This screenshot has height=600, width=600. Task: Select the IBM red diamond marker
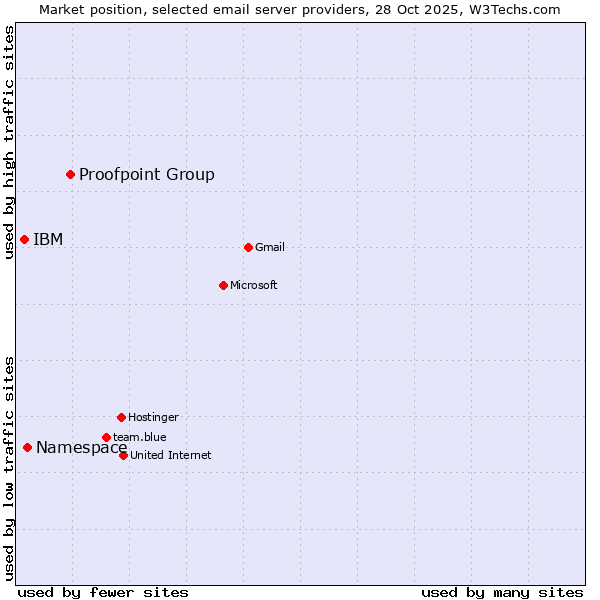(x=24, y=239)
